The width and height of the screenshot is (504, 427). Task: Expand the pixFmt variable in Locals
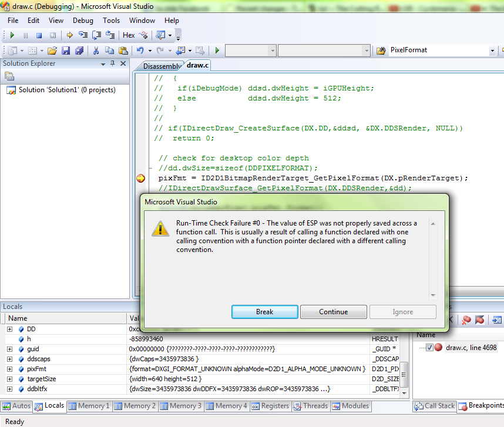(x=9, y=369)
